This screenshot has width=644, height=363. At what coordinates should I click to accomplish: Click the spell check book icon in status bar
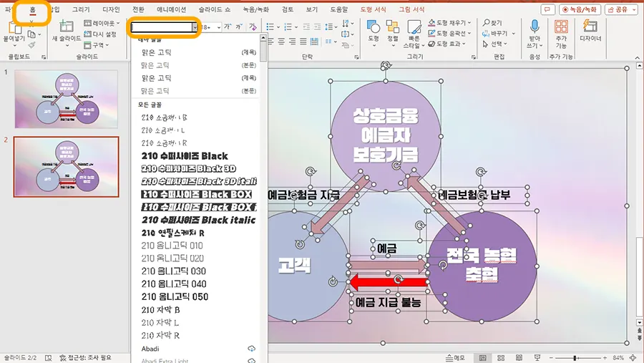pyautogui.click(x=48, y=358)
